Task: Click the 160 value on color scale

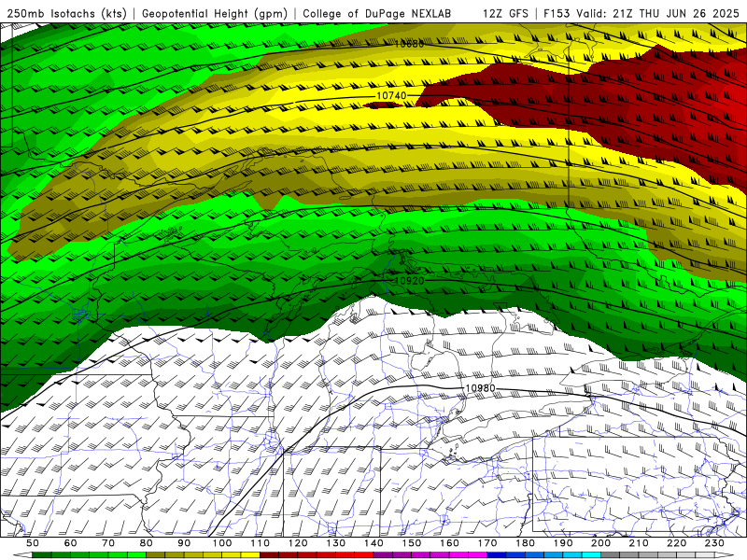Action: click(x=449, y=543)
